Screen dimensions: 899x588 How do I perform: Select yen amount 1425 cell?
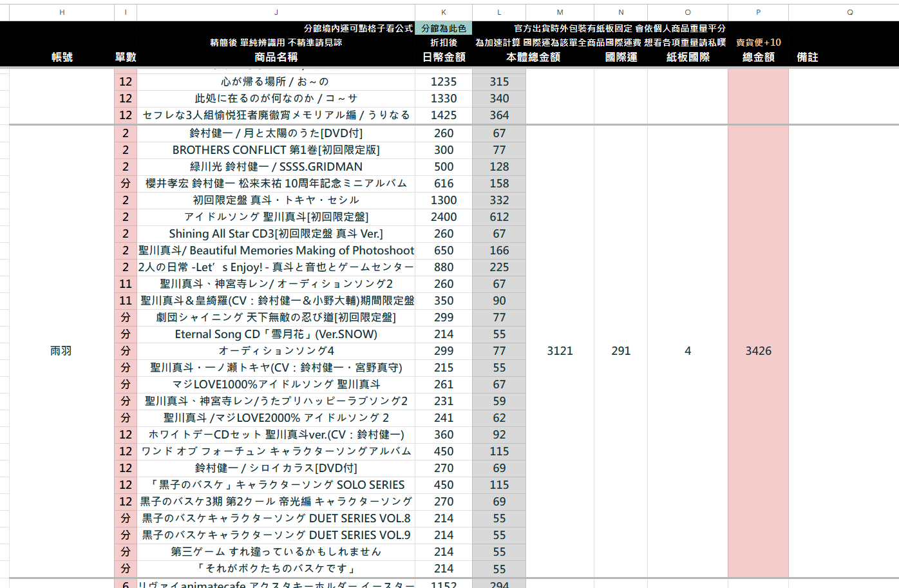pyautogui.click(x=444, y=115)
